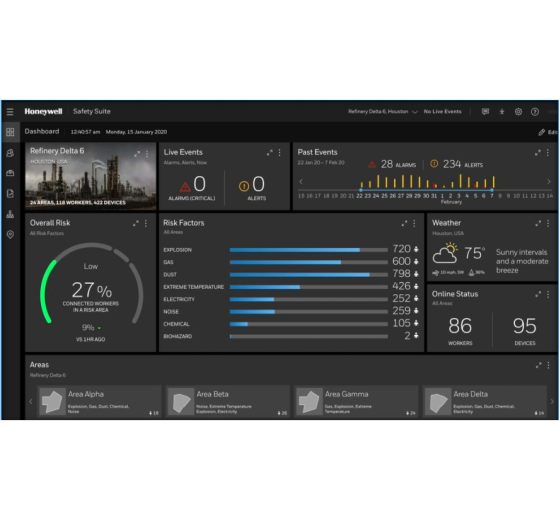Image resolution: width=560 pixels, height=520 pixels.
Task: Open the hamburger menu
Action: click(10, 112)
